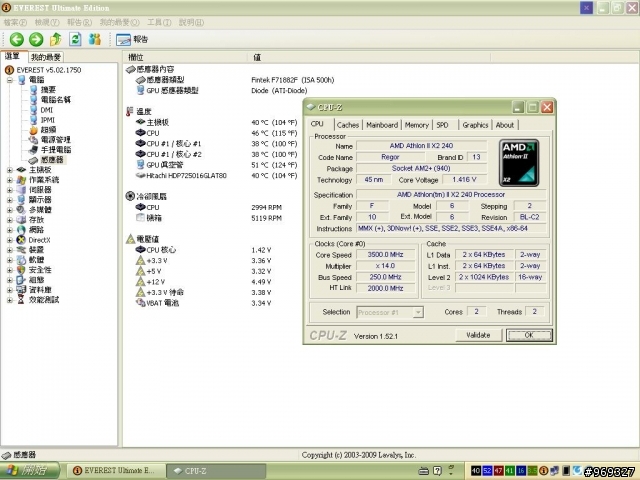Screen dimensions: 640x480
Task: Click tray temperature icon showing 40
Action: click(x=476, y=471)
